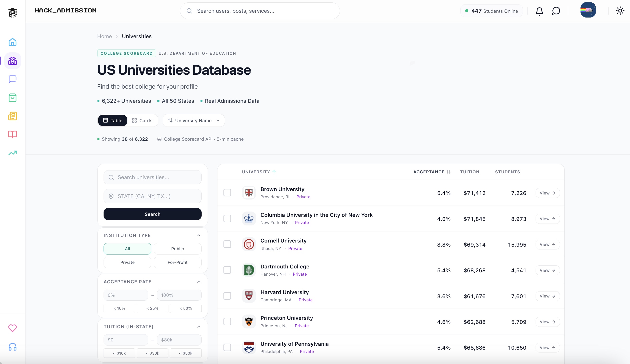Open the University Name sort dropdown
630x364 pixels.
193,121
